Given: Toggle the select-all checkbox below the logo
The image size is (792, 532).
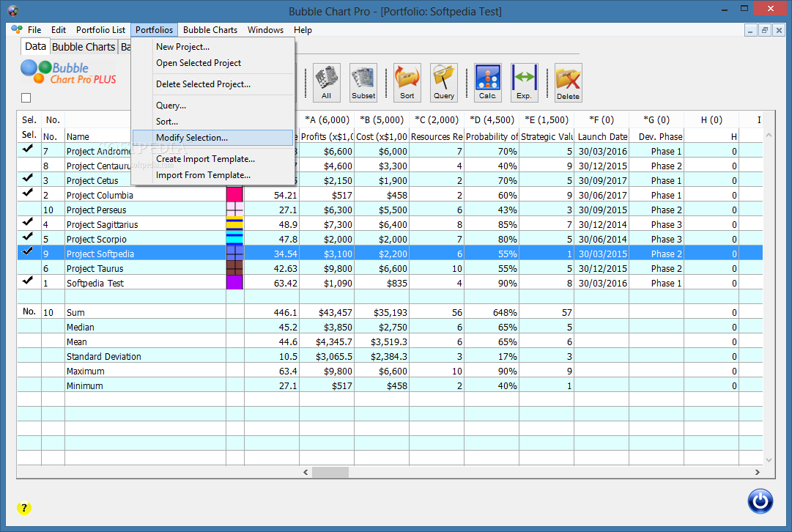Looking at the screenshot, I should pos(26,98).
